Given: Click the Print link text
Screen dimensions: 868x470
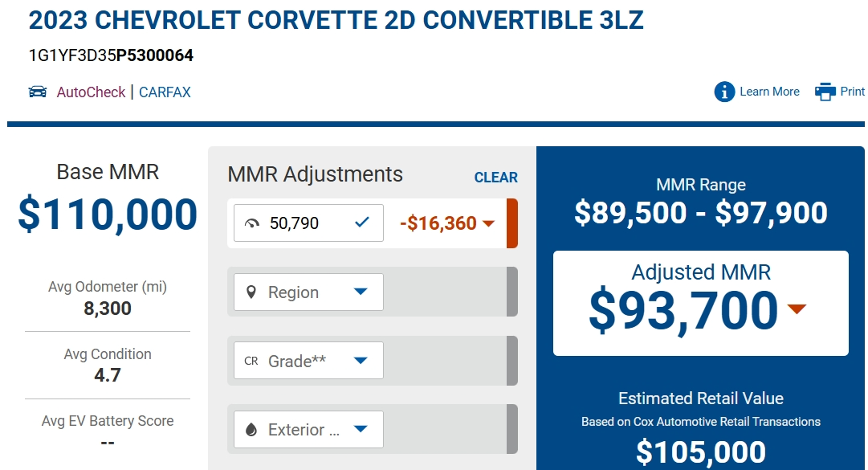Looking at the screenshot, I should (x=852, y=92).
